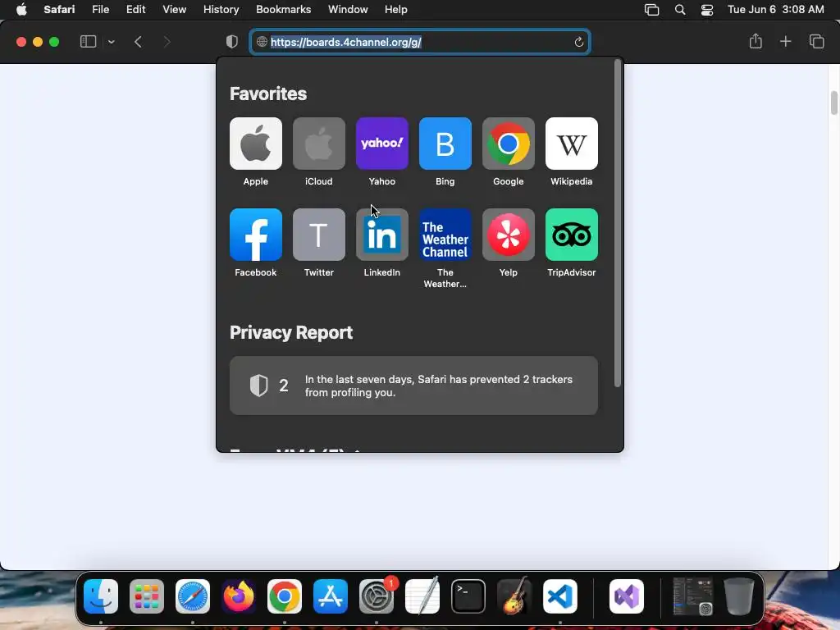The image size is (840, 630).
Task: Click the Stage Manager icon in menu bar
Action: (x=651, y=10)
